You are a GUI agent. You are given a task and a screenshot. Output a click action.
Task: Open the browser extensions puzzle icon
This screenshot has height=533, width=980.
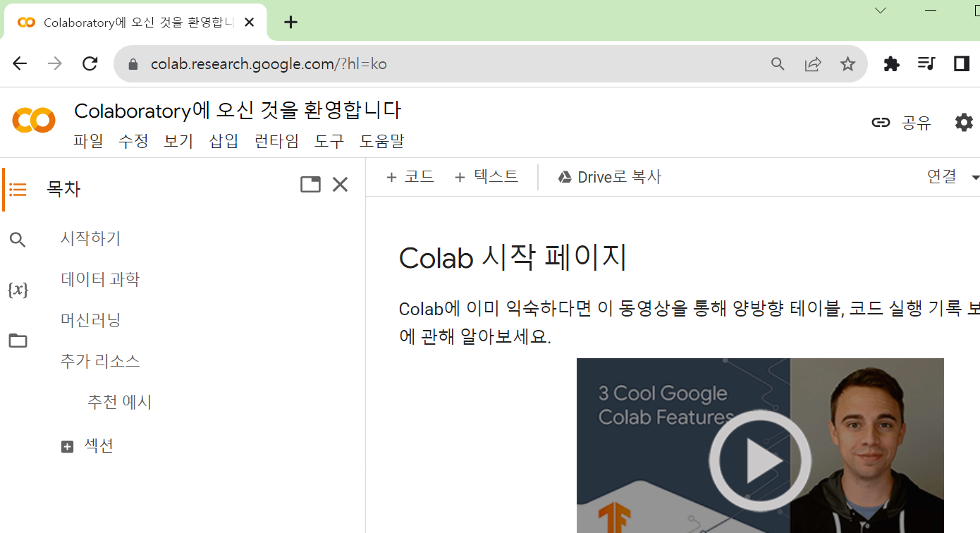(891, 64)
